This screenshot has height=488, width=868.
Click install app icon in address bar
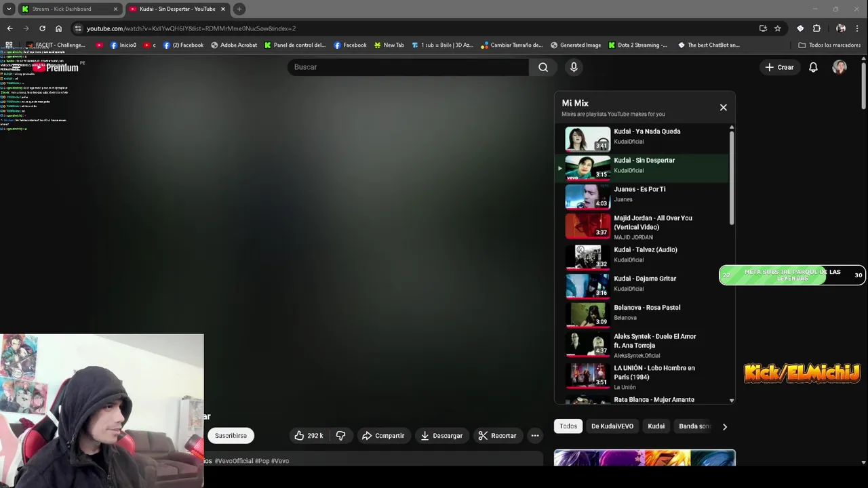[x=763, y=28]
